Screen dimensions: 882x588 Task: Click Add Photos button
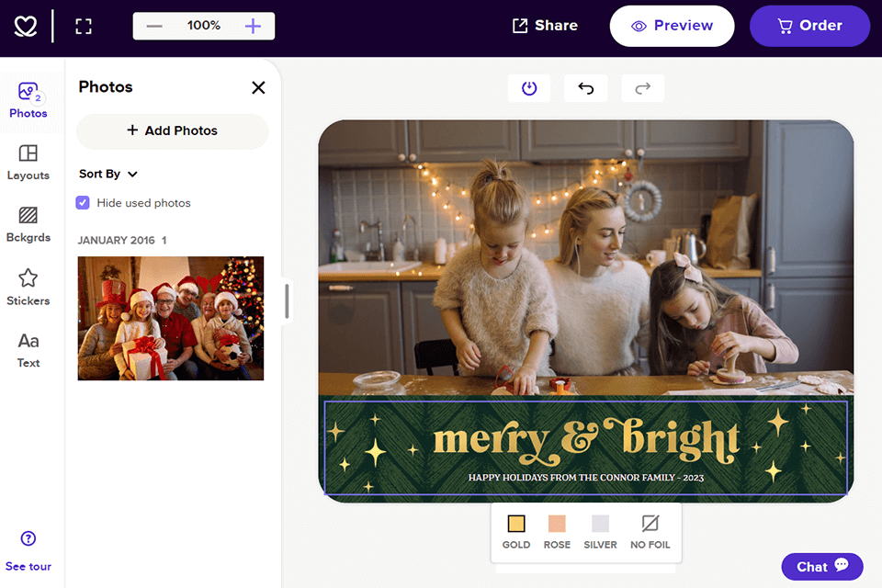tap(172, 130)
